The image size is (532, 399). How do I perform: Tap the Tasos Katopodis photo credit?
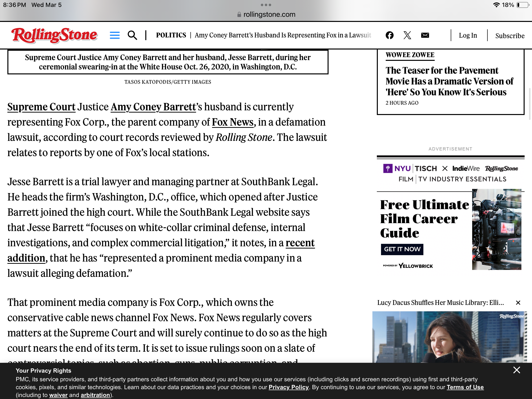point(168,82)
